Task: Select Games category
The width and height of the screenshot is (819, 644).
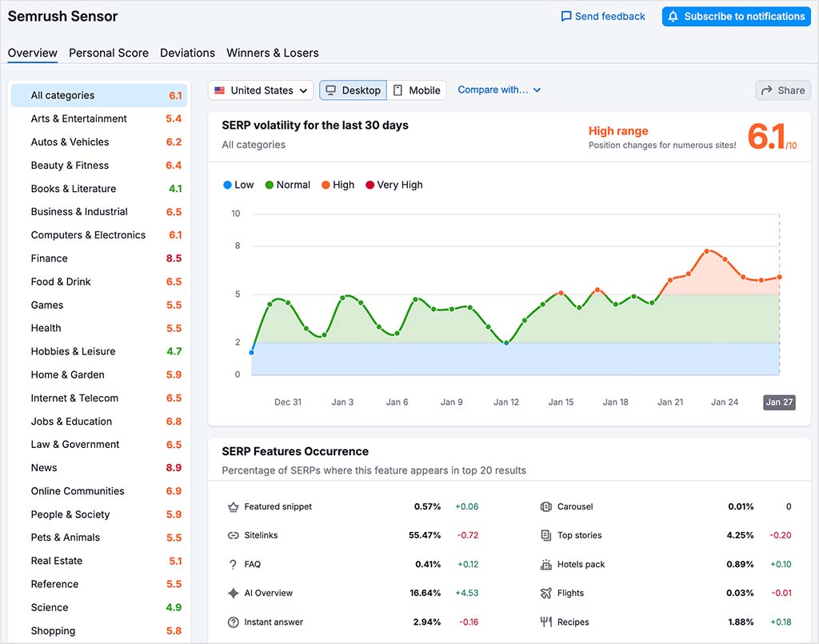Action: (x=99, y=305)
